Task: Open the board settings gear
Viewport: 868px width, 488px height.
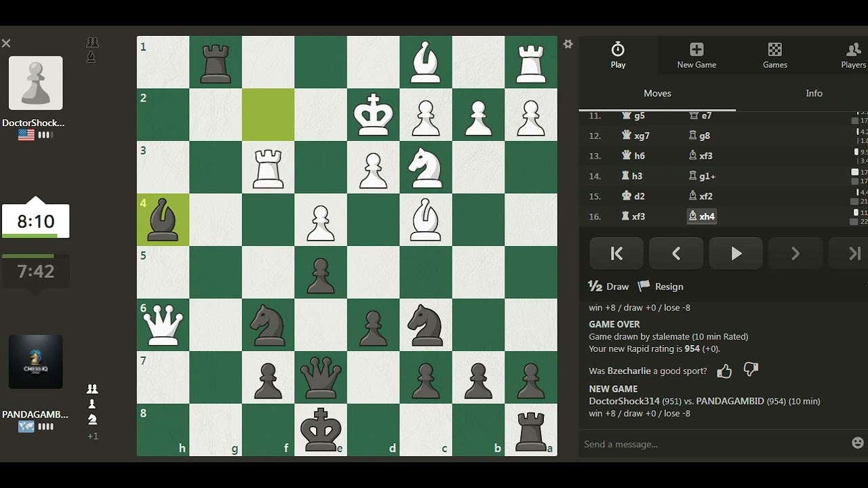Action: (x=568, y=44)
